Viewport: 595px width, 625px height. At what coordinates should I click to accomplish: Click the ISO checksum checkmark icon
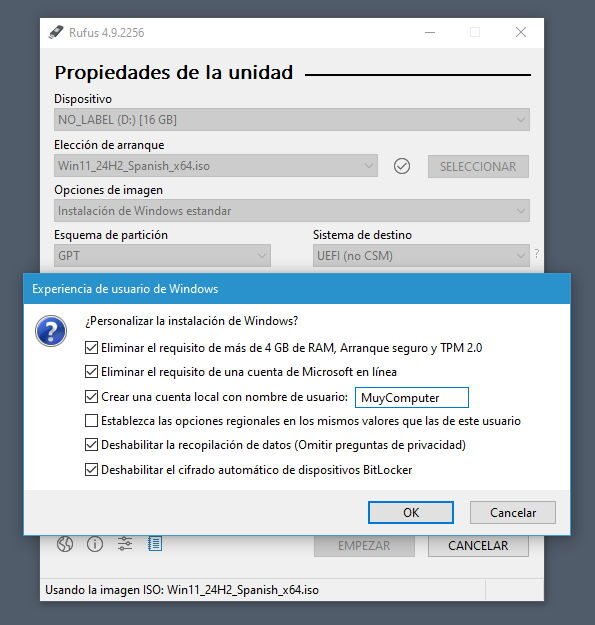pos(402,166)
